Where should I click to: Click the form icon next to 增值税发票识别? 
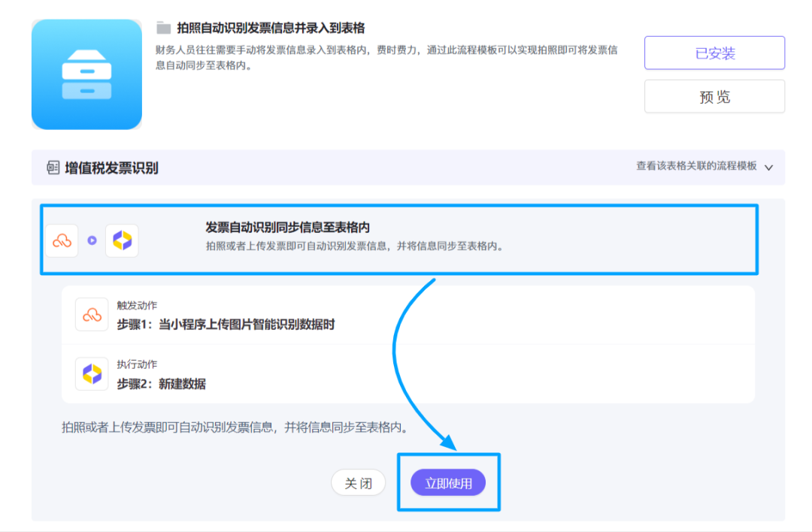53,168
